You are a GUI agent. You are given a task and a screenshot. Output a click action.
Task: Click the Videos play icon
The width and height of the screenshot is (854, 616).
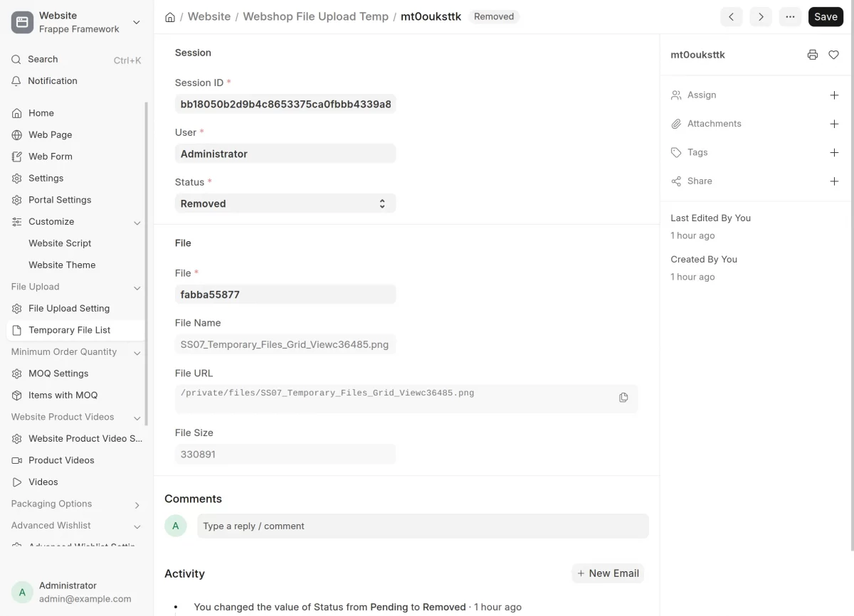pos(17,482)
